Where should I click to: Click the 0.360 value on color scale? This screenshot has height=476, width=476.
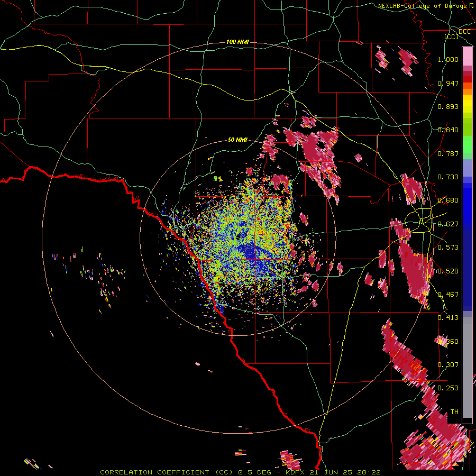click(x=448, y=342)
